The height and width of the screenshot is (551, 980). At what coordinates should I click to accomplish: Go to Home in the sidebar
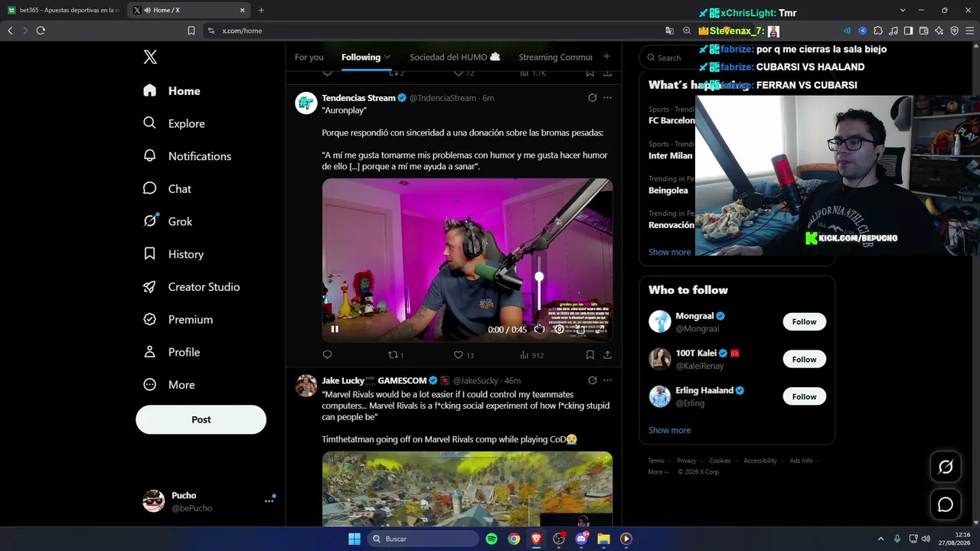coord(171,91)
